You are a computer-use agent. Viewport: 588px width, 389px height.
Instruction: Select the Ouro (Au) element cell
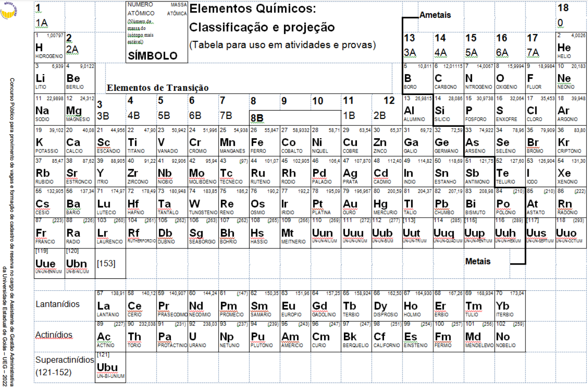coord(356,202)
